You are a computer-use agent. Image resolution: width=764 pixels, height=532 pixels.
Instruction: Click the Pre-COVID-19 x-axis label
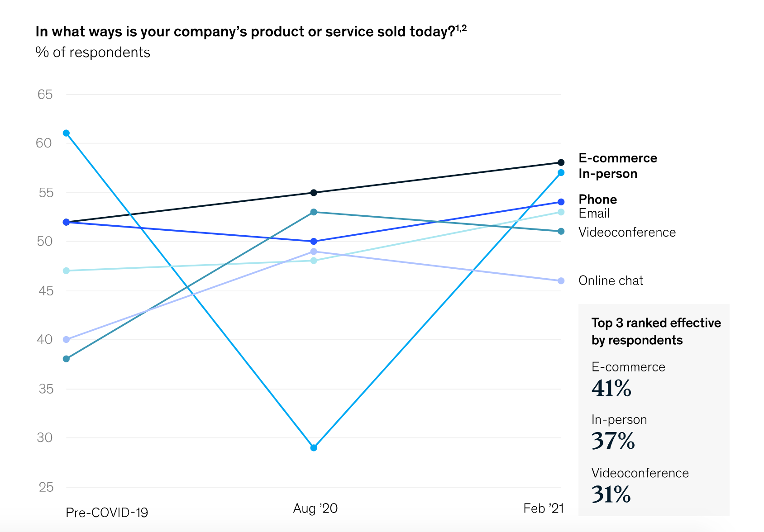point(107,513)
